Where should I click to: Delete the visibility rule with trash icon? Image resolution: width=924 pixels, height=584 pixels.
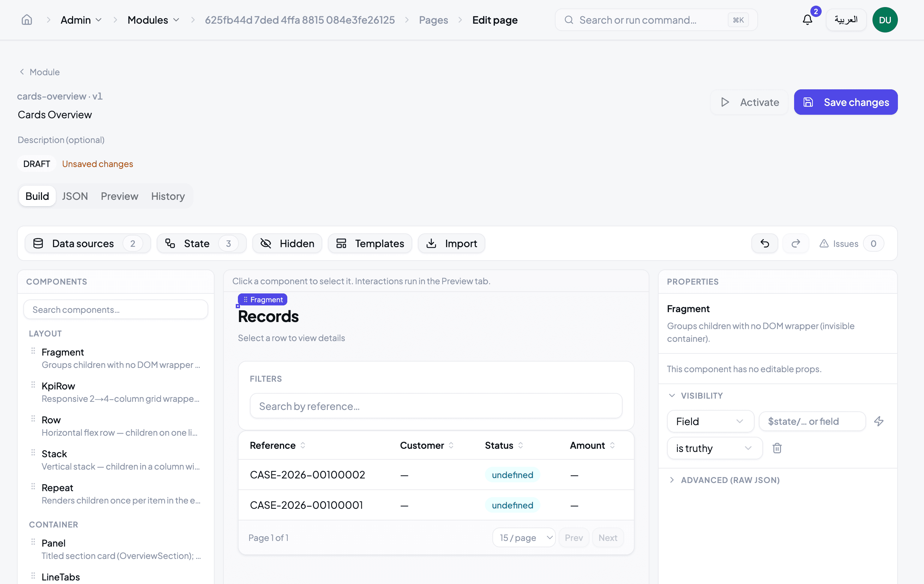(777, 448)
